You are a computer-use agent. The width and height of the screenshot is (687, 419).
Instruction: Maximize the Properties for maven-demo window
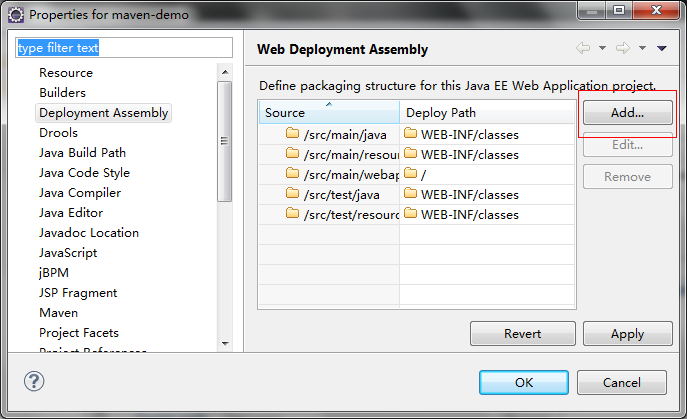pyautogui.click(x=619, y=10)
